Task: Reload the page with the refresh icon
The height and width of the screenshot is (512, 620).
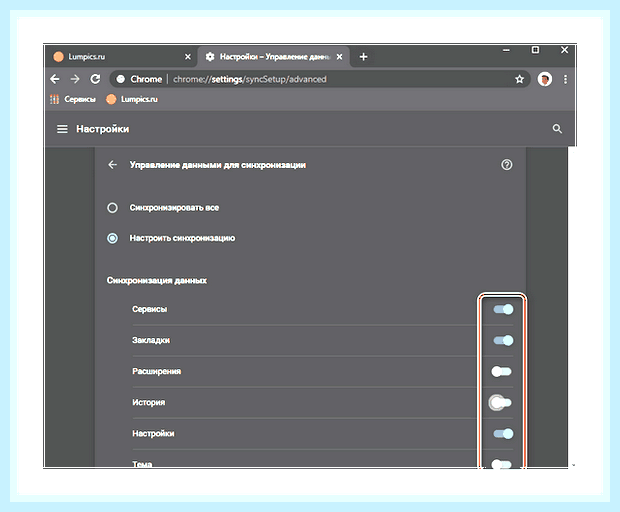Action: [95, 79]
